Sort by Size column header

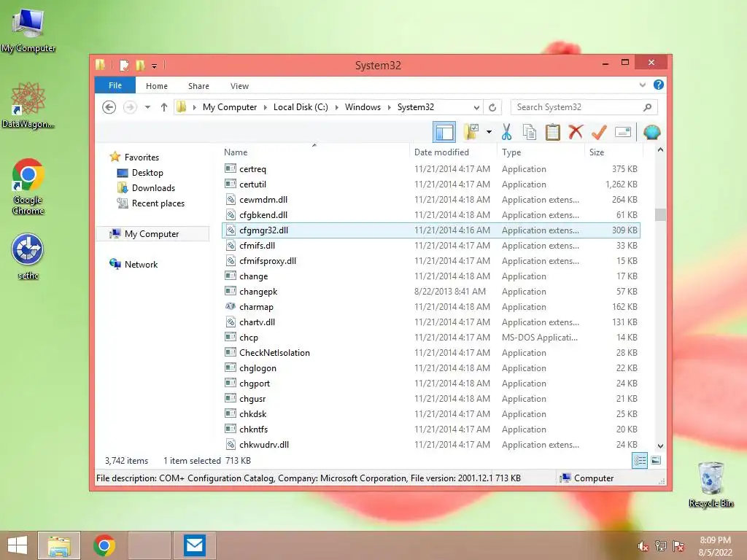click(614, 152)
